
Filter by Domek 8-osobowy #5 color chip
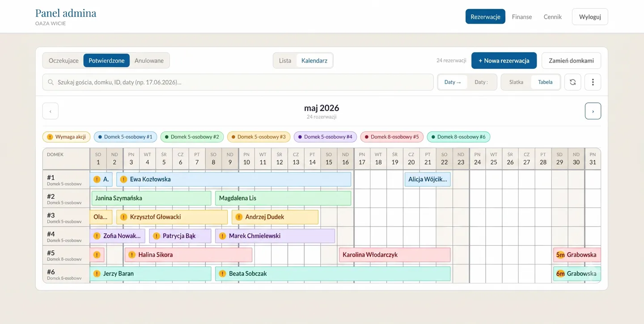click(392, 137)
